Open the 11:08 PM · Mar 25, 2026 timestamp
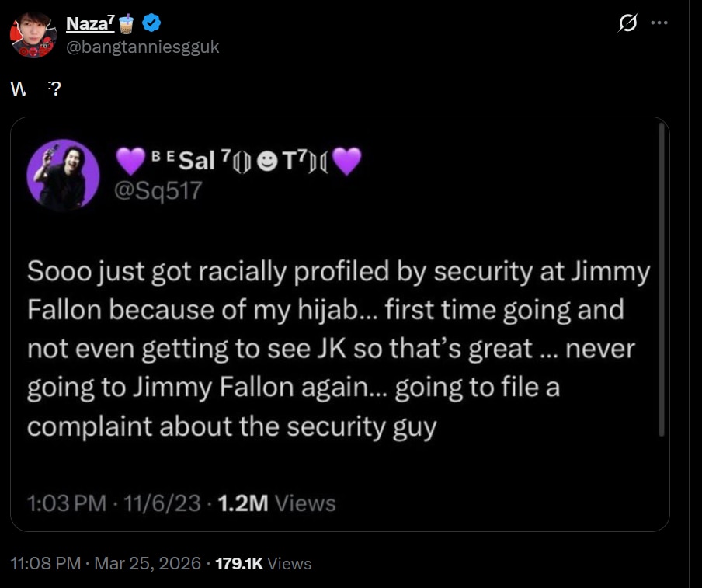Image resolution: width=702 pixels, height=588 pixels. coord(106,563)
